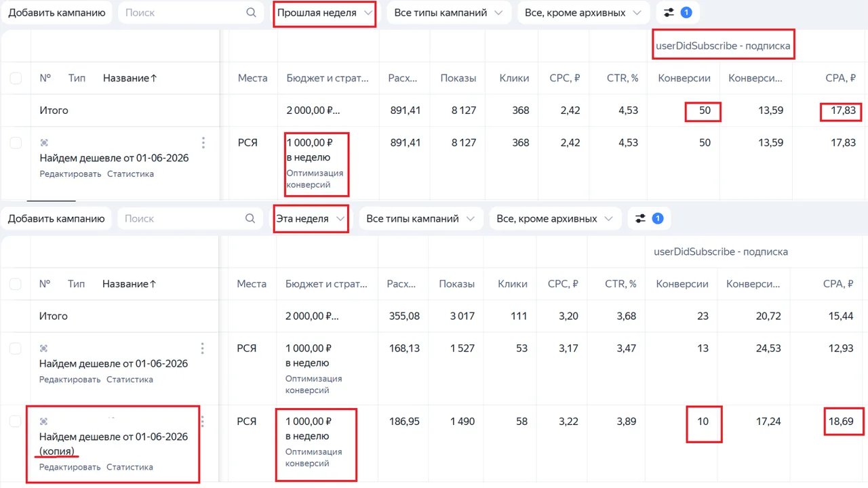Image resolution: width=868 pixels, height=488 pixels.
Task: Open the 'Прошлая неделя' period dropdown
Action: 325,12
